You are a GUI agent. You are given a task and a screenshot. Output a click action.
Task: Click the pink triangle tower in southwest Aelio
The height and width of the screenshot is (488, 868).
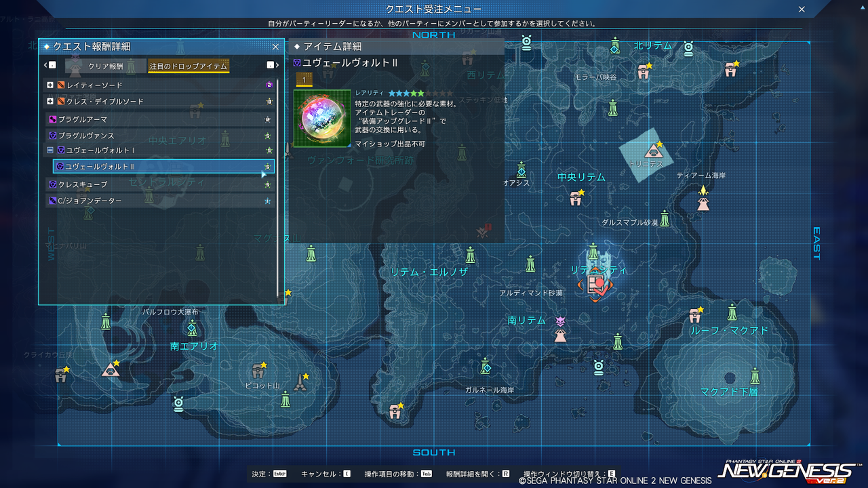(x=110, y=369)
